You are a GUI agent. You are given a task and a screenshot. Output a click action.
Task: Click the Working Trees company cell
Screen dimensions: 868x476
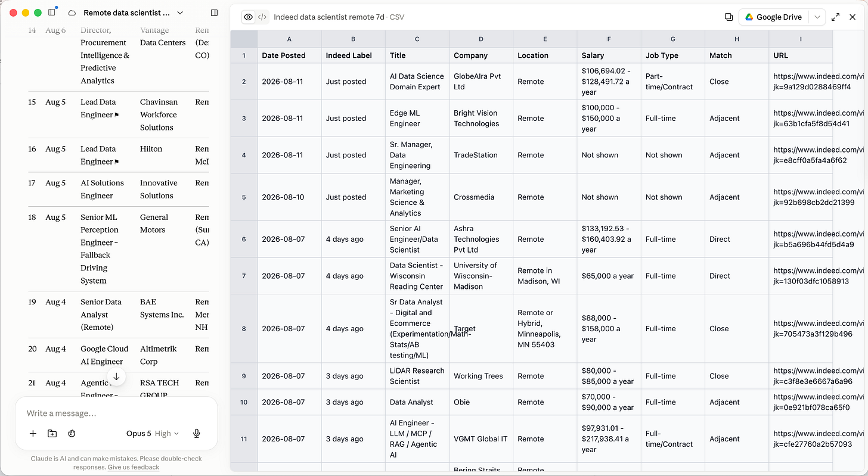pos(481,376)
